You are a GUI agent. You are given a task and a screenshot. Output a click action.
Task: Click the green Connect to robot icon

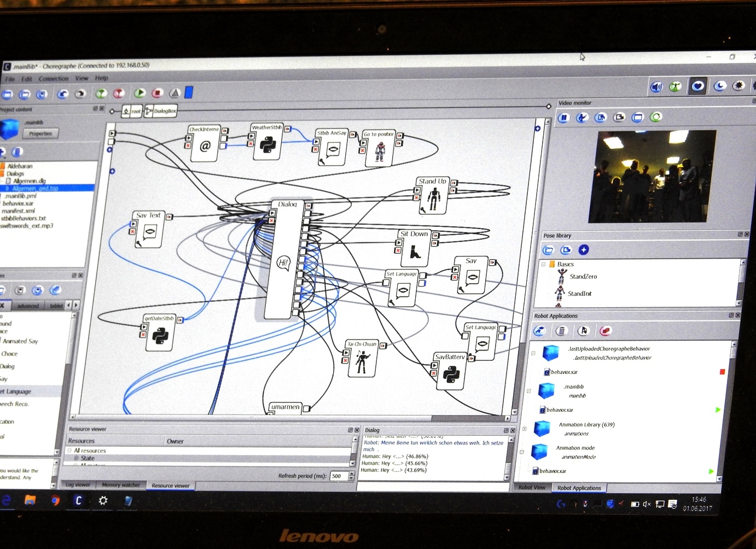(101, 94)
